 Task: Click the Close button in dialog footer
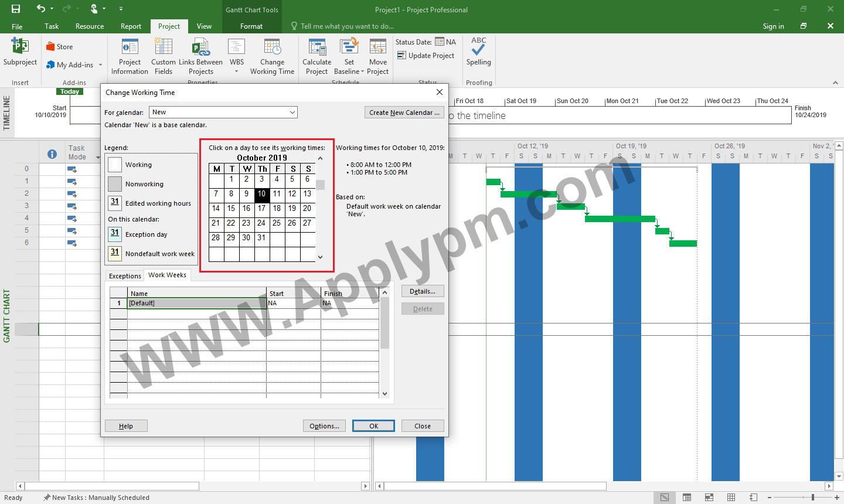pos(423,426)
